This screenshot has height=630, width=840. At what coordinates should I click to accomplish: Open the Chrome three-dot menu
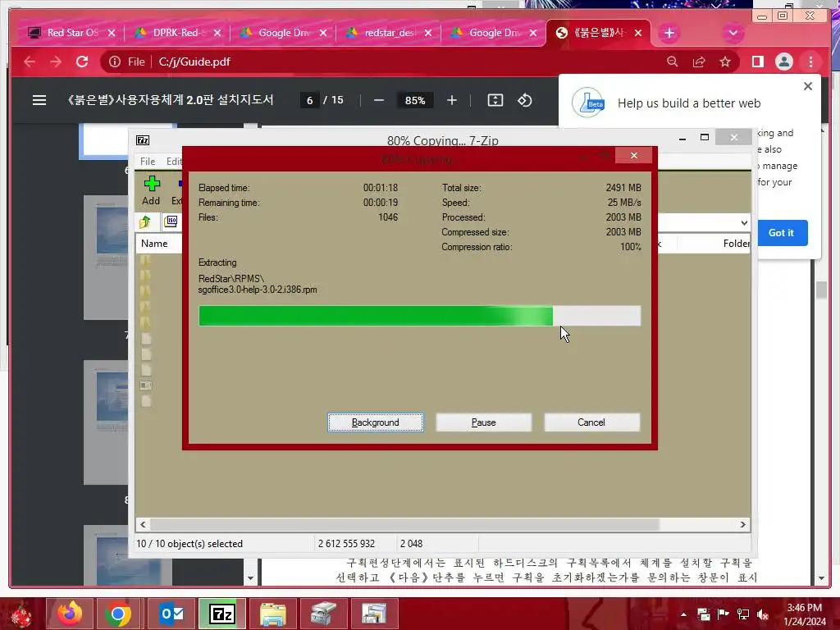tap(810, 62)
